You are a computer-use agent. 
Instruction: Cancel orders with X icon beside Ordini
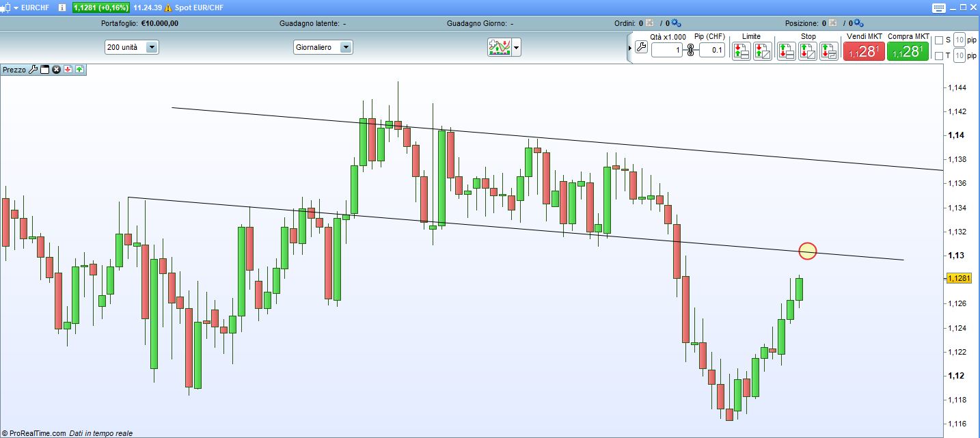point(649,23)
